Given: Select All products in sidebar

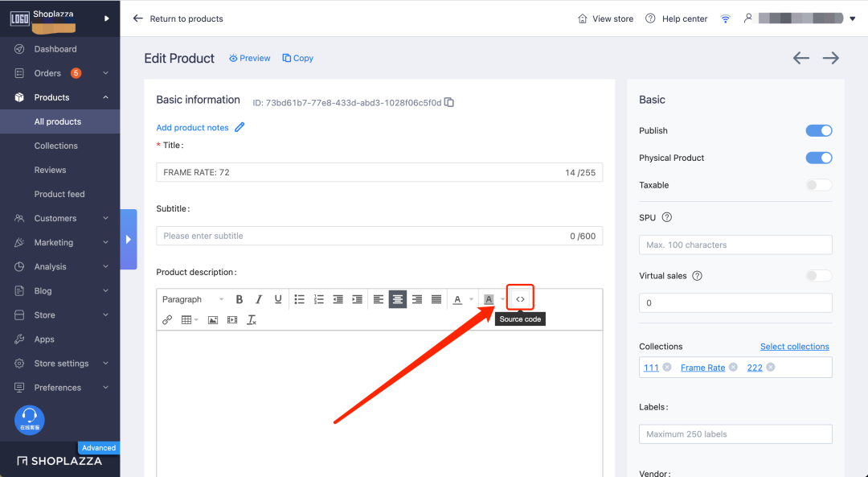Looking at the screenshot, I should (x=59, y=122).
